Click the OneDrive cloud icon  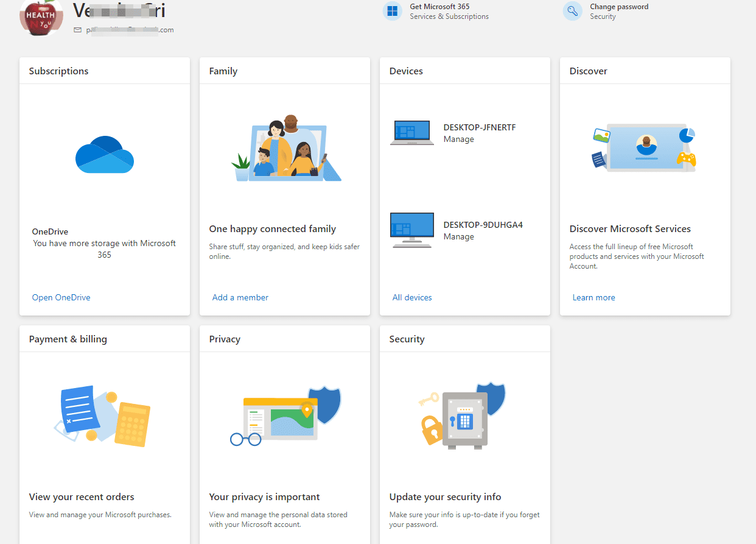104,155
